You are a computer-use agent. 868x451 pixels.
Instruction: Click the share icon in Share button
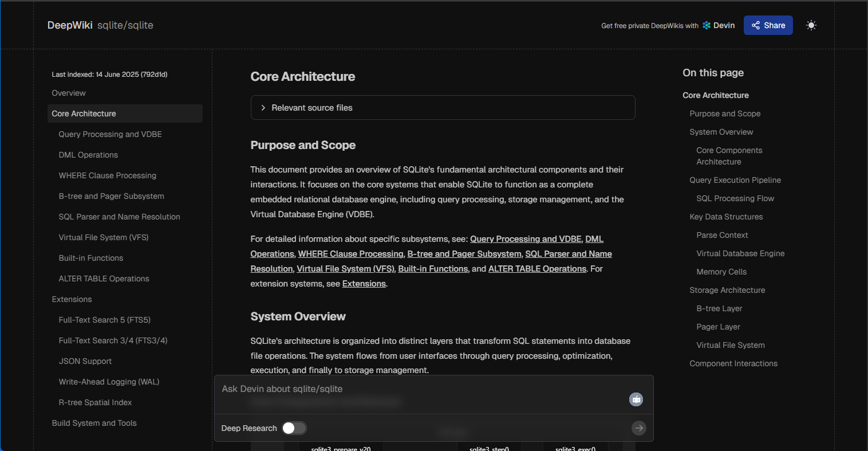click(x=756, y=25)
